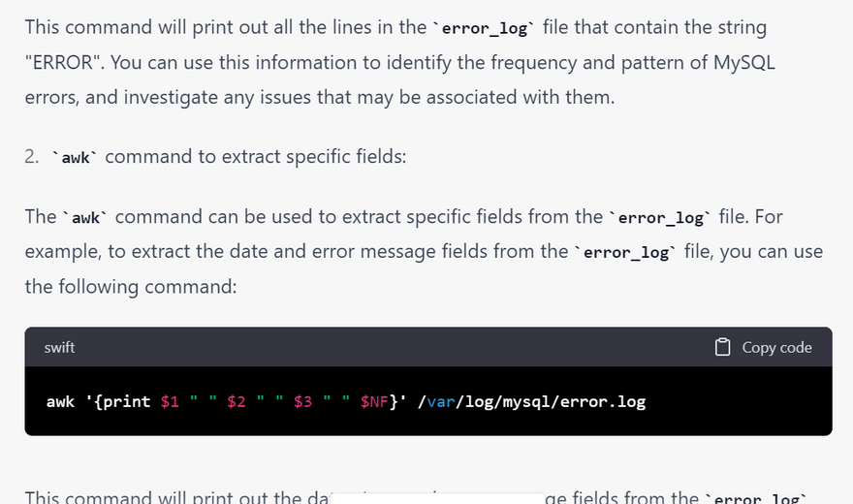Select the pink $3 token in the code
Viewport: 853px width, 504px height.
click(x=302, y=401)
